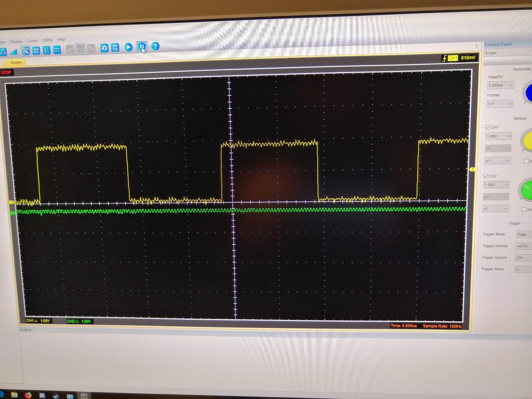Viewport: 532px width, 399px height.
Task: Click the Run (play) acquisition button
Action: coord(128,48)
